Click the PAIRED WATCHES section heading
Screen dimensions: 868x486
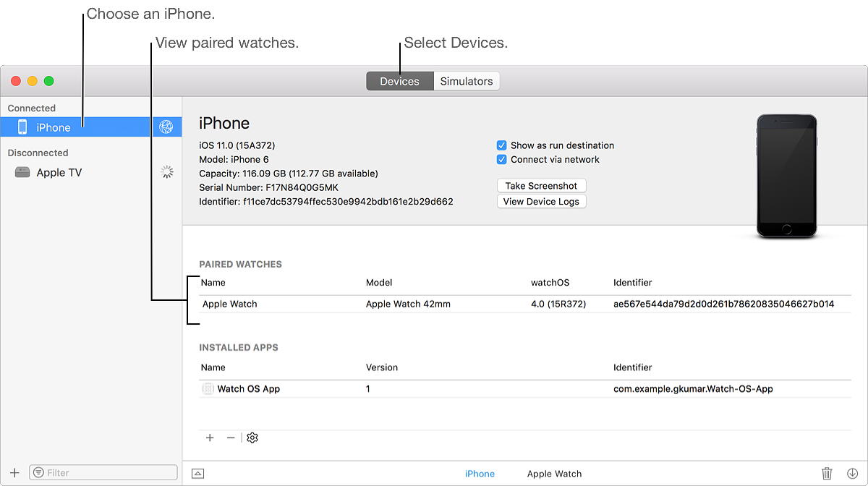click(x=241, y=264)
